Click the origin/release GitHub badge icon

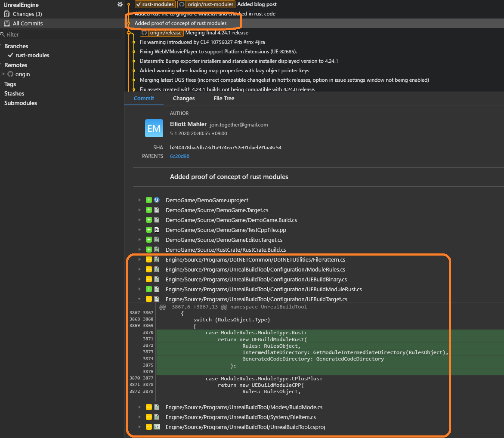144,33
